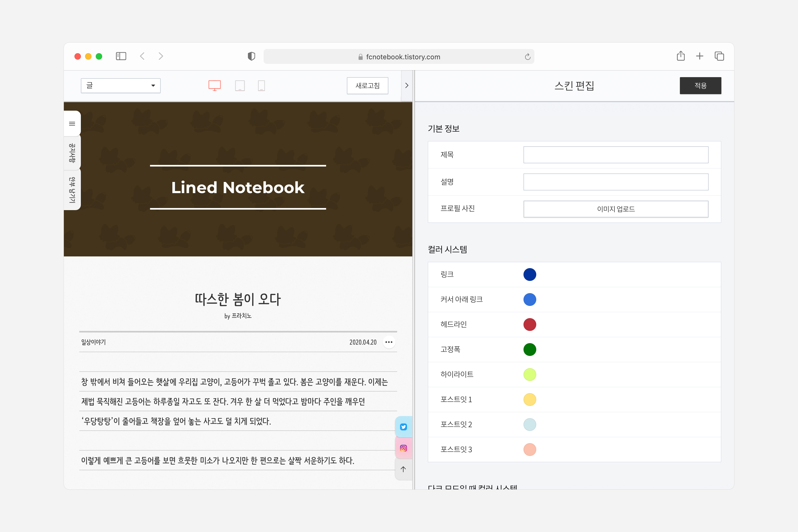Viewport: 798px width, 532px height.
Task: Open the 안부 남기기 side tab
Action: click(x=72, y=190)
